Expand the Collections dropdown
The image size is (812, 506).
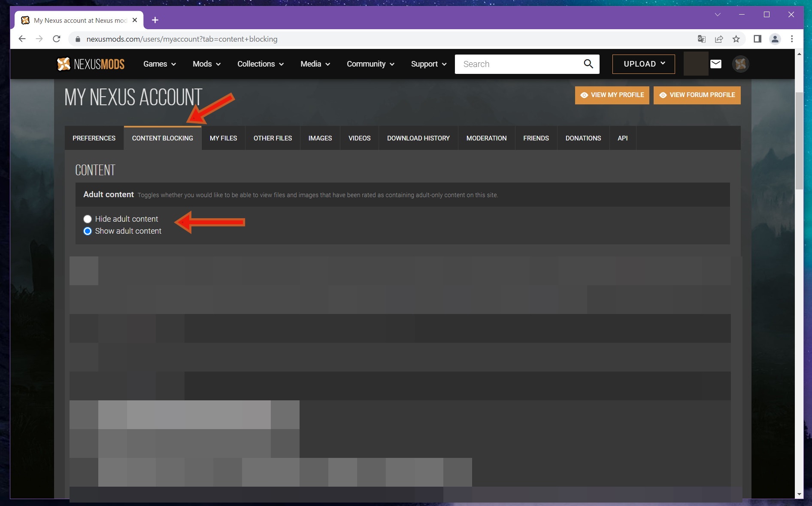[x=261, y=64]
